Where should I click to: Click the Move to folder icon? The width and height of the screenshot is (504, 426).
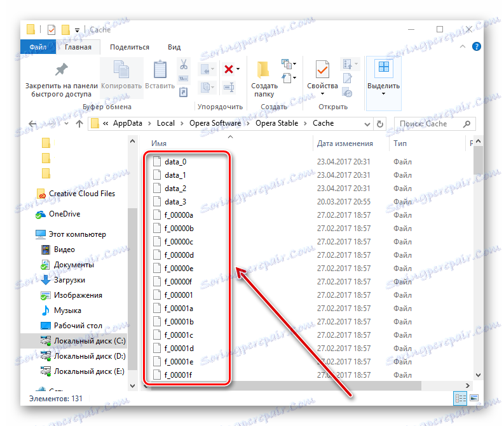pyautogui.click(x=205, y=69)
